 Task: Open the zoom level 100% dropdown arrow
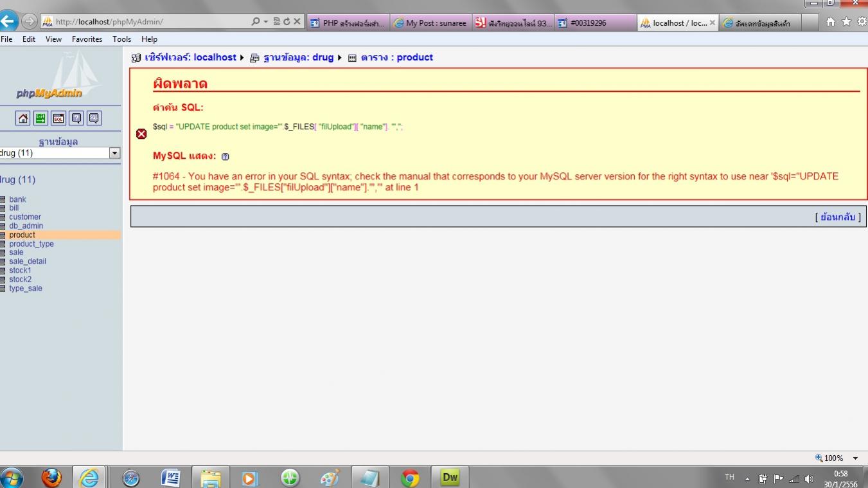click(x=855, y=458)
